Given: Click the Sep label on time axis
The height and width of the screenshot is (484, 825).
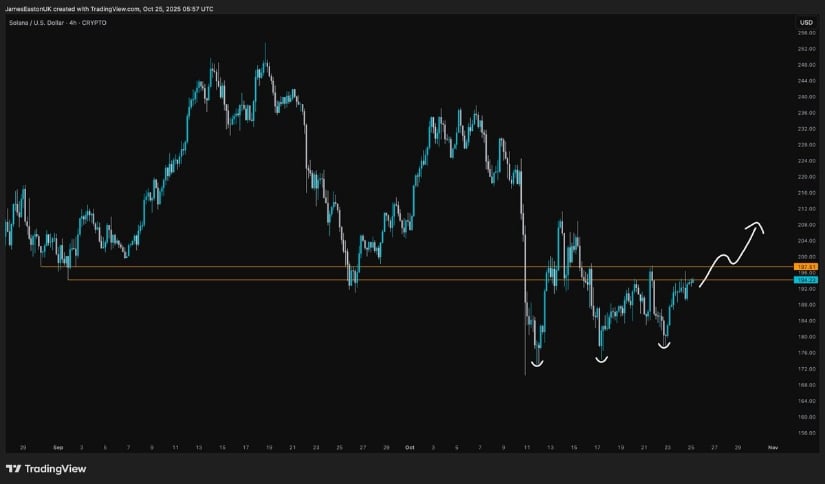Looking at the screenshot, I should [57, 447].
